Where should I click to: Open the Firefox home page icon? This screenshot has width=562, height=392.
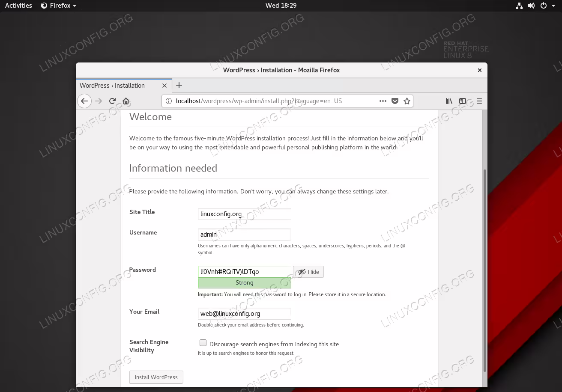(x=126, y=101)
